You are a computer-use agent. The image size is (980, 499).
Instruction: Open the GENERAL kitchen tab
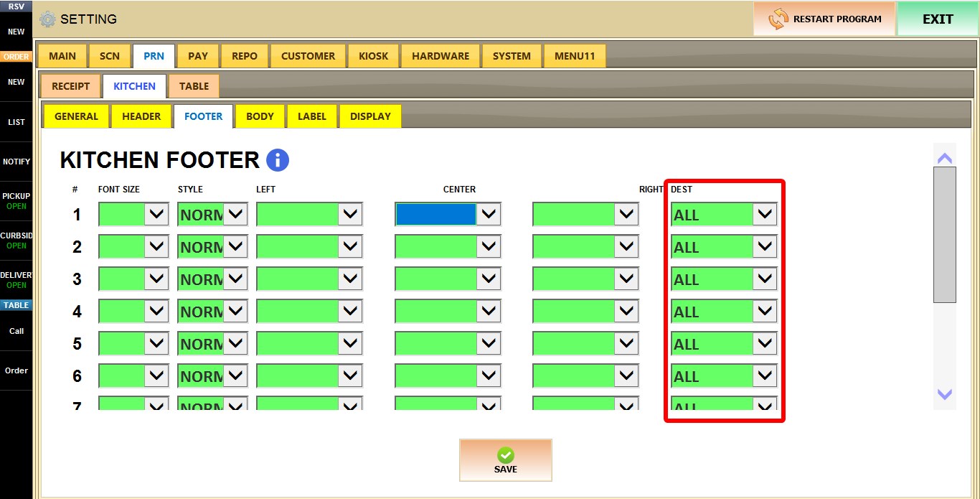tap(76, 116)
